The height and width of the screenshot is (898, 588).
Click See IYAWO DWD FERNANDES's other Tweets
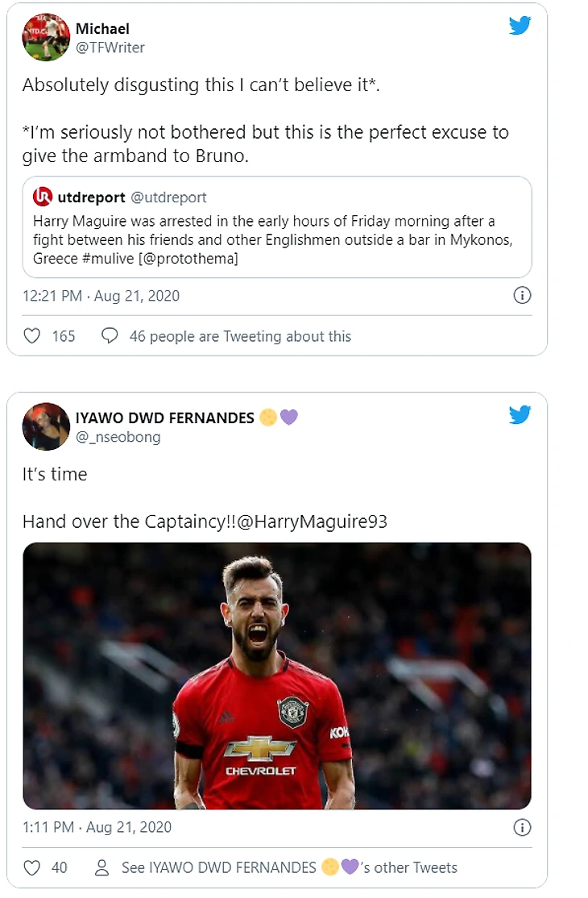pos(289,867)
